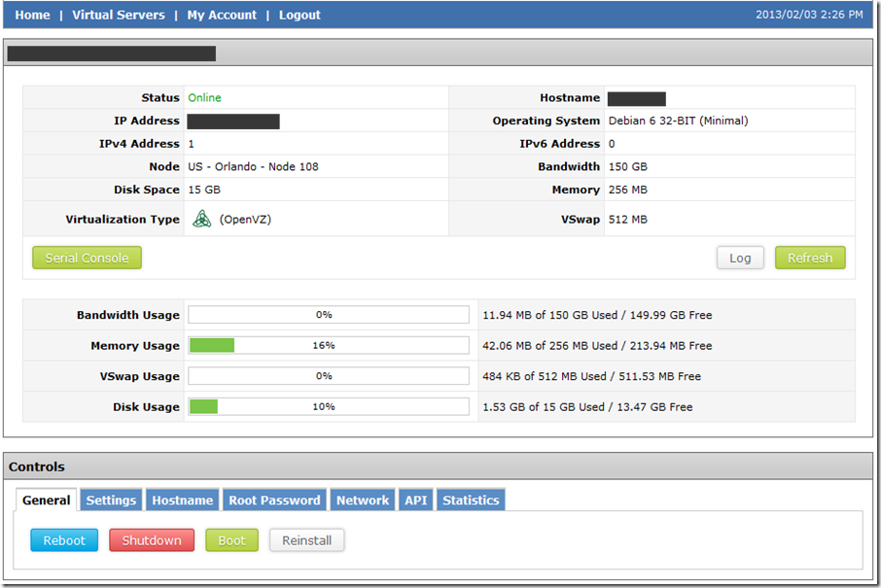The width and height of the screenshot is (881, 588).
Task: Open the Home link in top navigation
Action: [x=33, y=16]
